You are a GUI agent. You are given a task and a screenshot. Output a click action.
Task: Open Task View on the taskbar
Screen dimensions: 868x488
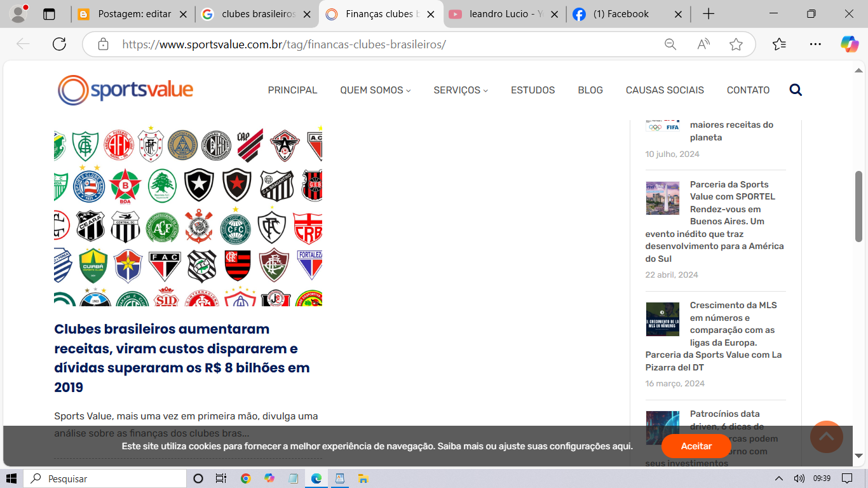pos(220,478)
